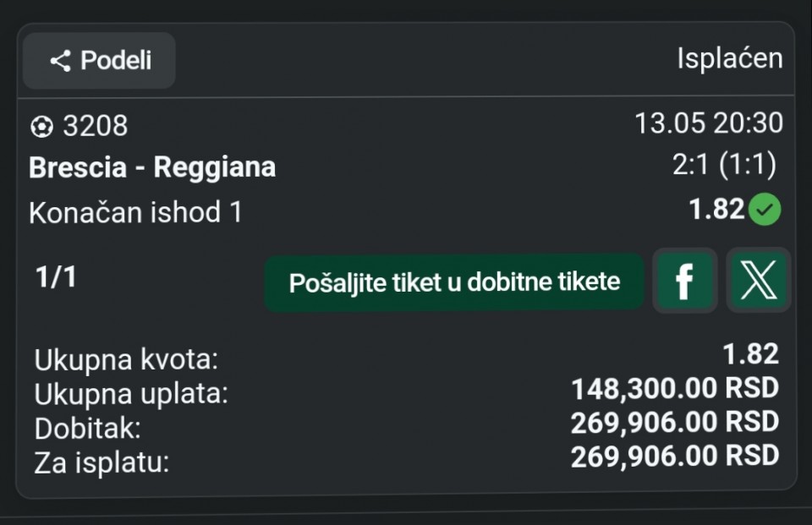
Task: Click the share arrow icon beside Podeli
Action: click(60, 61)
